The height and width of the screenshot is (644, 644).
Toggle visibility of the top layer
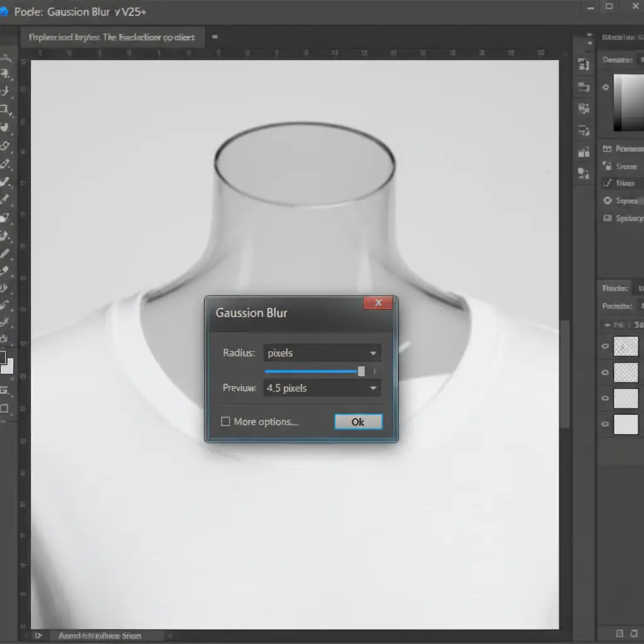point(606,346)
